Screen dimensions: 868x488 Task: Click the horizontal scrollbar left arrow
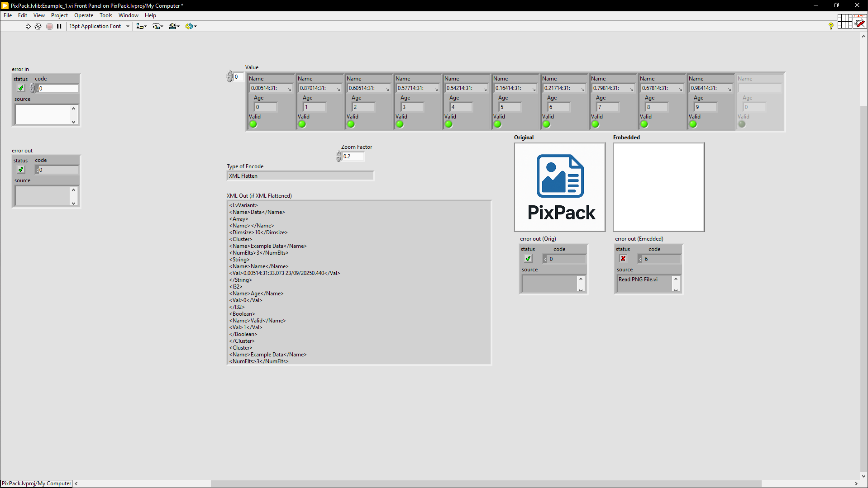pos(76,483)
